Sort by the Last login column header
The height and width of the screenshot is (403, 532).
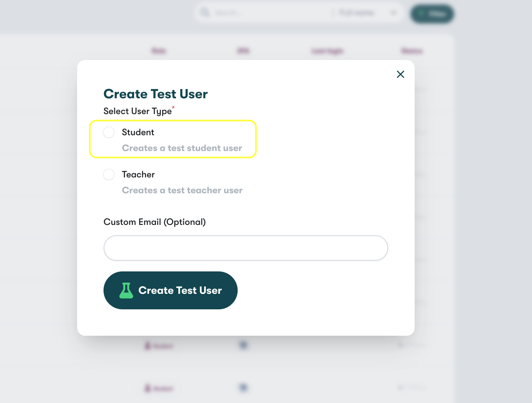click(x=328, y=51)
